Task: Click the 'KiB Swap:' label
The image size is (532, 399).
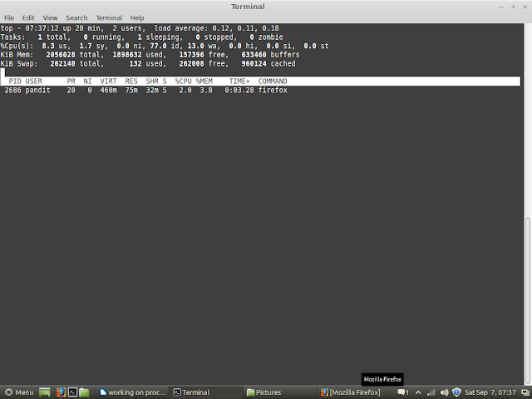Action: (x=19, y=63)
